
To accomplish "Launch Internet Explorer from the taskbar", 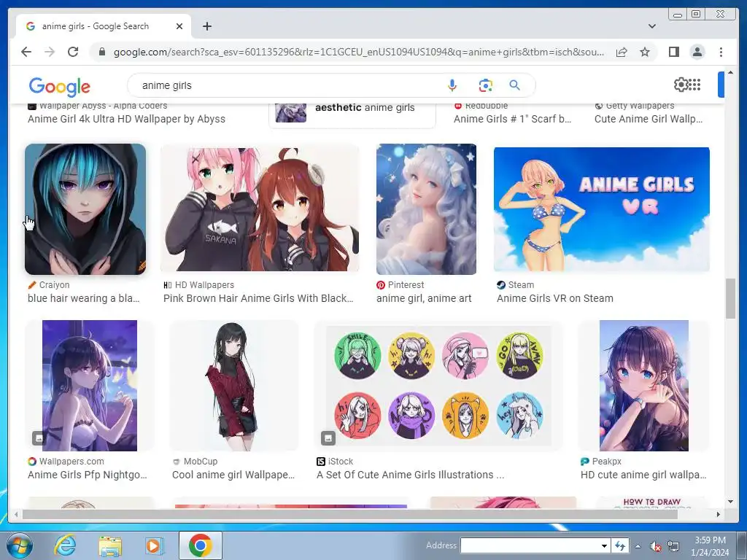I will (65, 545).
